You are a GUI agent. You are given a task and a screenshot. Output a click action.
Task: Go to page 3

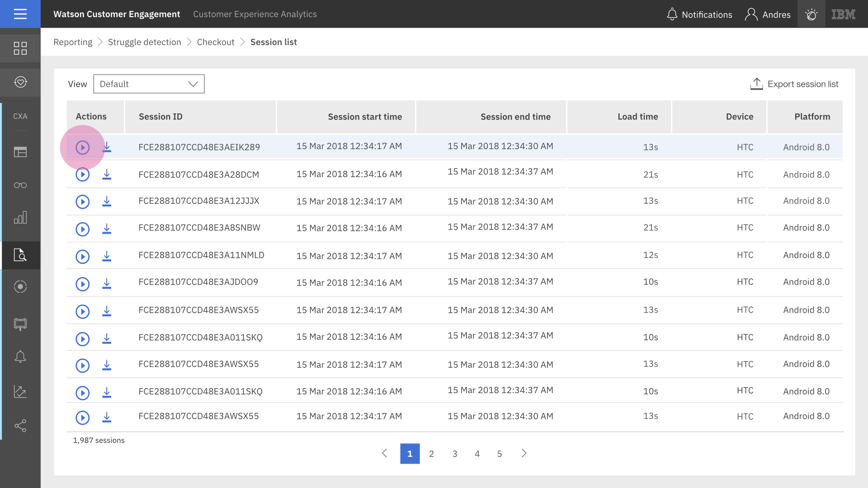(455, 454)
